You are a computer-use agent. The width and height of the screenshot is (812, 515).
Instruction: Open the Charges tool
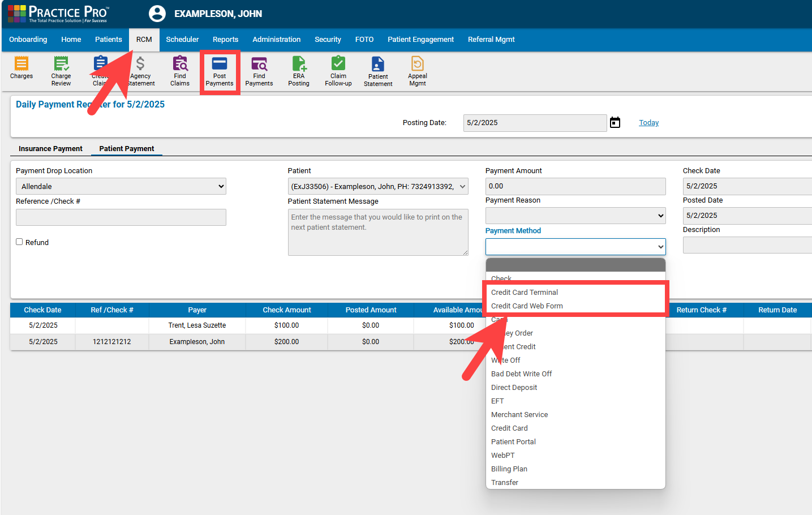pyautogui.click(x=21, y=70)
